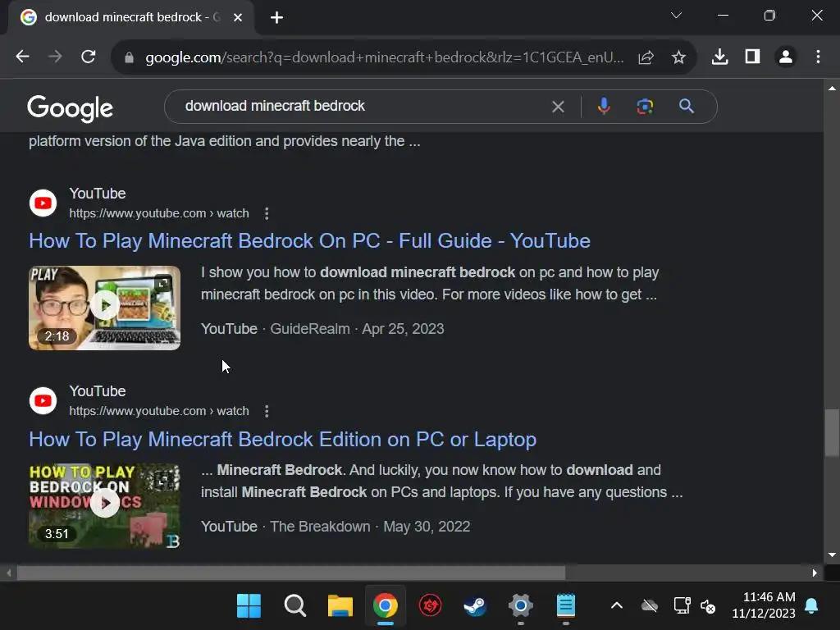Click the muted volume tray icon
Screen dimensions: 840x630
tap(708, 606)
